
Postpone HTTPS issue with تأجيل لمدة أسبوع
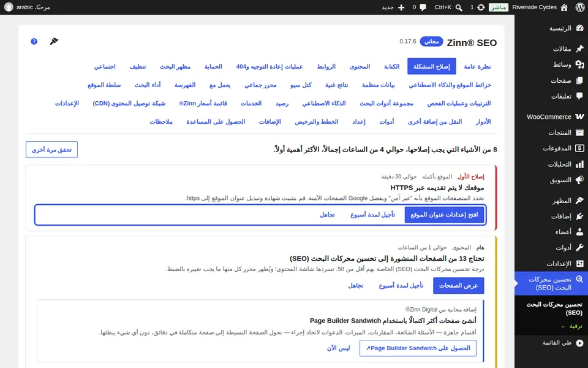coord(372,215)
